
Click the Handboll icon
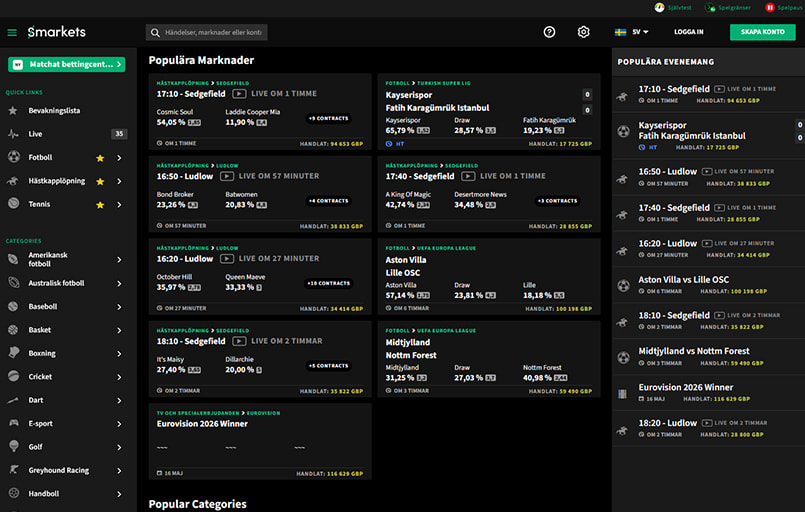pyautogui.click(x=14, y=493)
